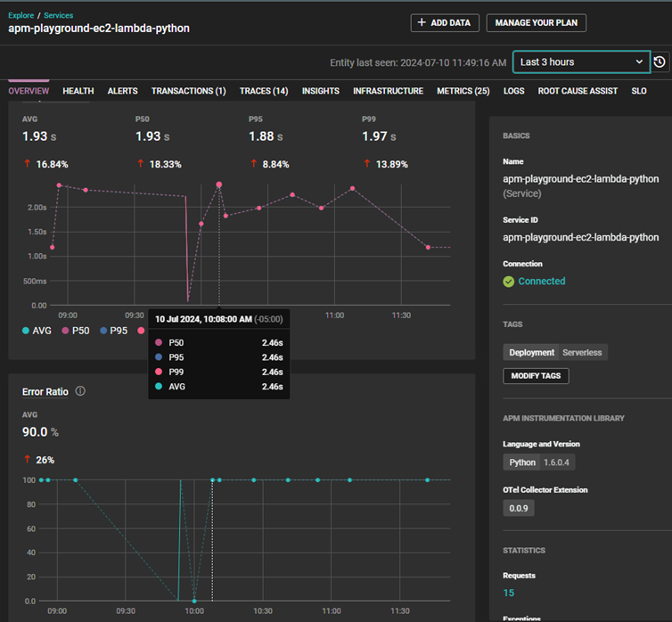Click the Service ID value text
The width and height of the screenshot is (672, 622).
pyautogui.click(x=581, y=237)
